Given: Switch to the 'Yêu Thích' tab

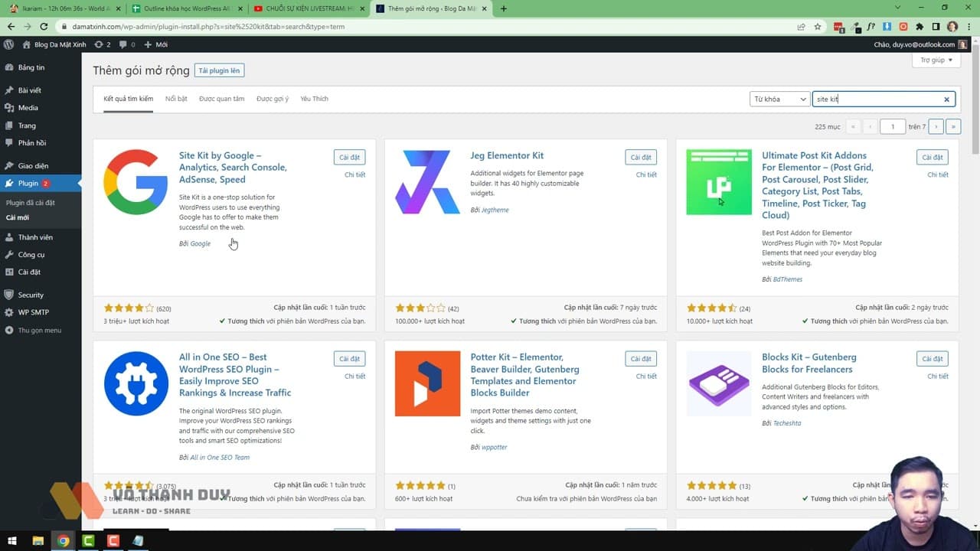Looking at the screenshot, I should [x=315, y=99].
